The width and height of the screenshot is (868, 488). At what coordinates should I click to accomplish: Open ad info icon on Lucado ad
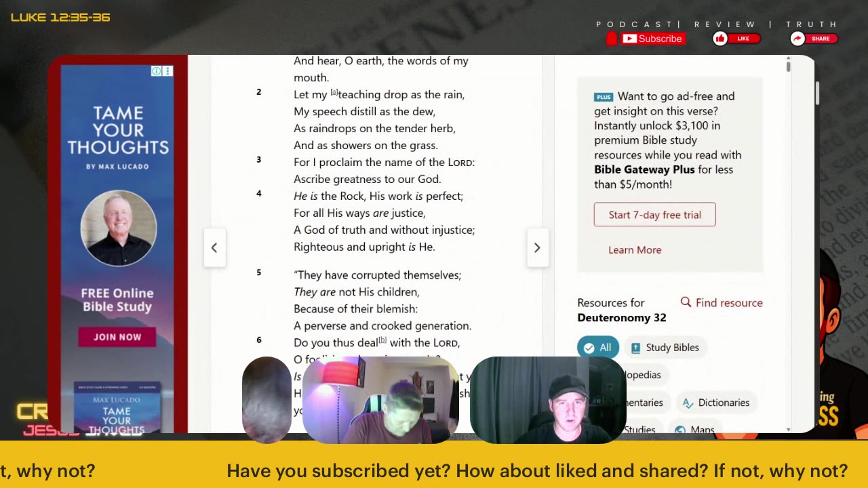tap(156, 71)
